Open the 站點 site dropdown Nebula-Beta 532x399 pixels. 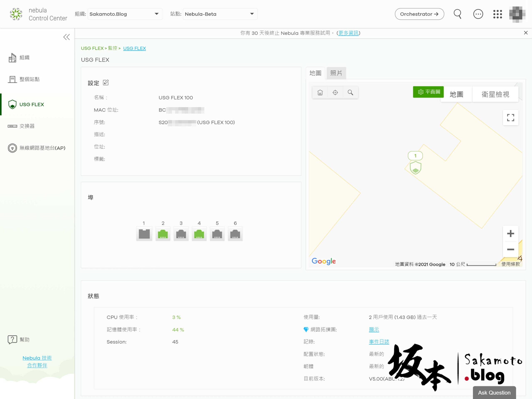220,14
